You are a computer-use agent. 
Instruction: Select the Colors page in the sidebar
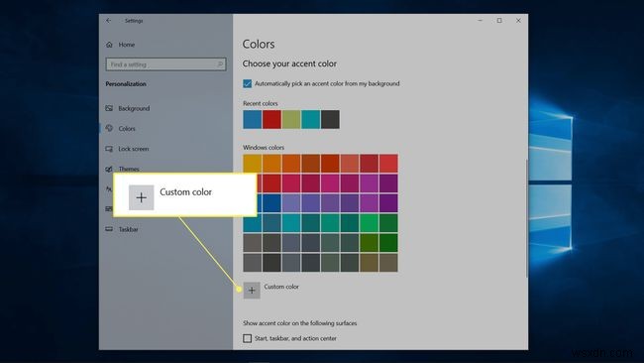coord(127,129)
